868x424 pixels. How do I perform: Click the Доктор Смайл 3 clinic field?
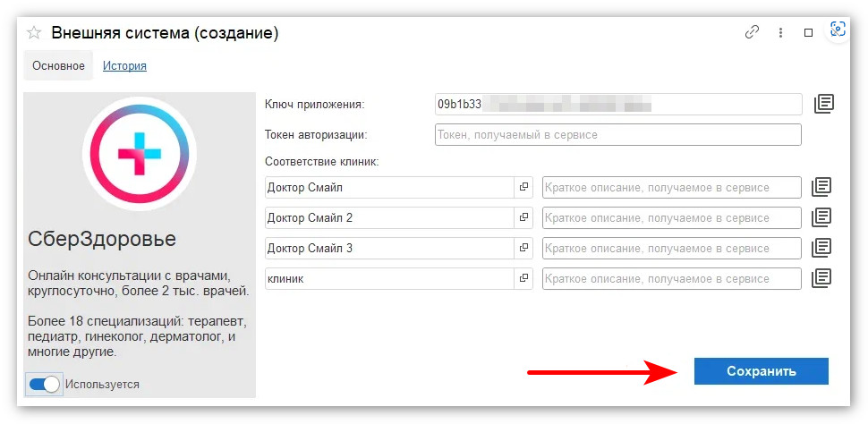pos(390,249)
